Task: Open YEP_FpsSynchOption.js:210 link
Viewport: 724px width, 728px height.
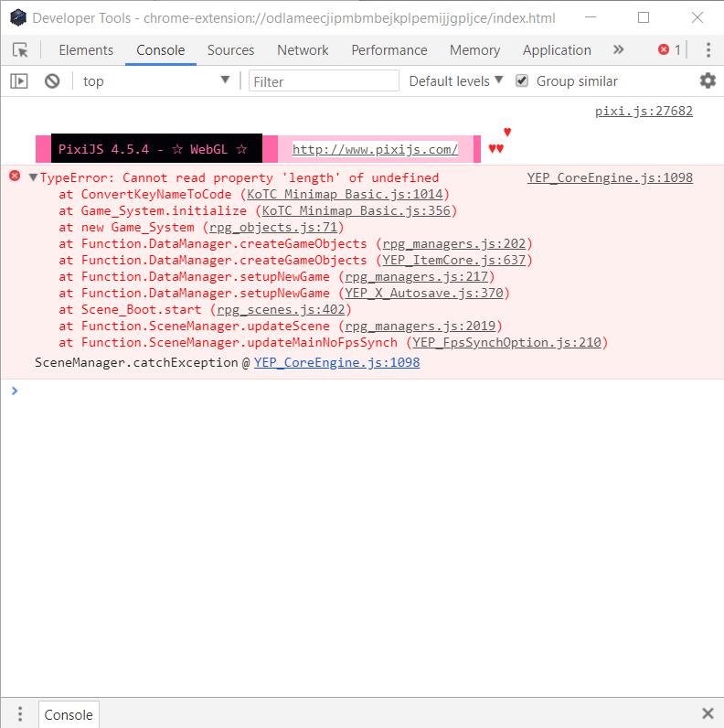Action: (x=506, y=343)
